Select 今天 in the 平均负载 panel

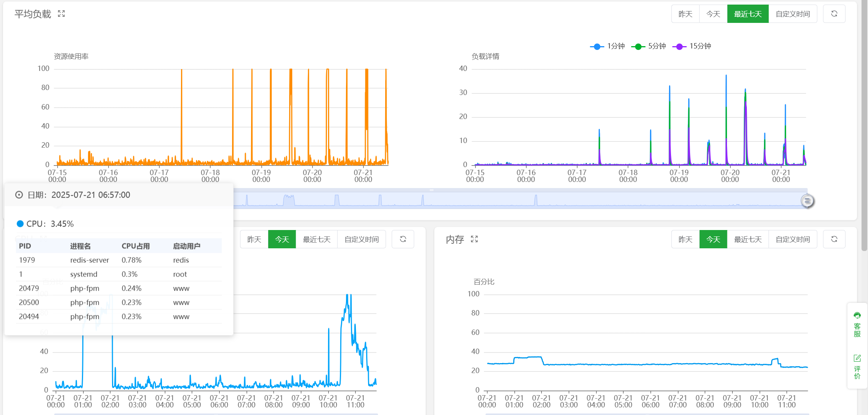pyautogui.click(x=713, y=14)
